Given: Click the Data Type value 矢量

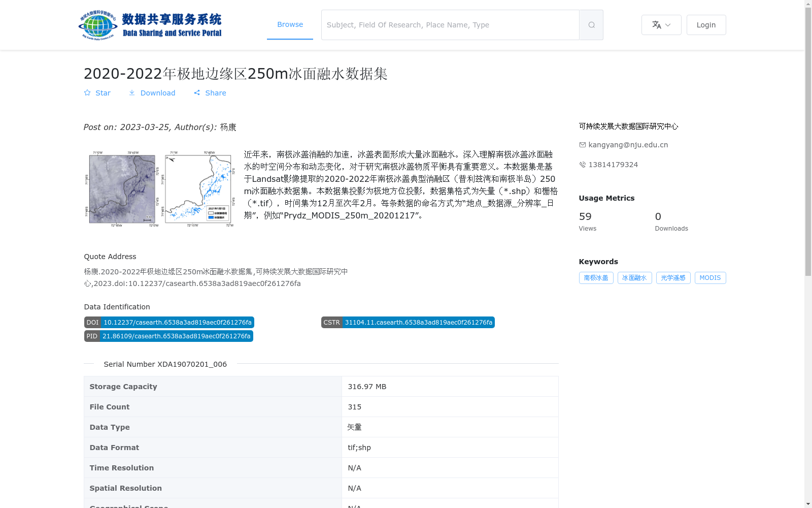Looking at the screenshot, I should pos(354,427).
